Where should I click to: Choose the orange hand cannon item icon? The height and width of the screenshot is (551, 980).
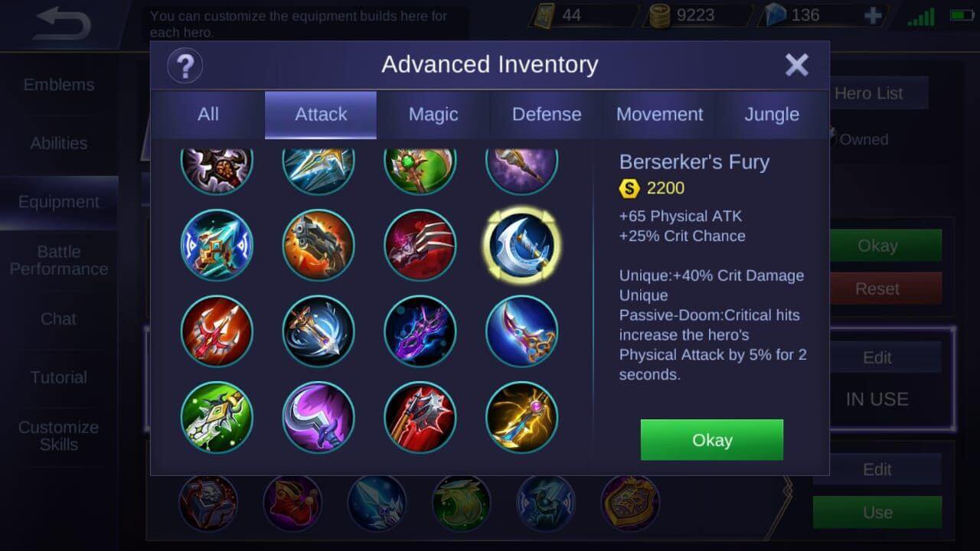click(x=318, y=245)
